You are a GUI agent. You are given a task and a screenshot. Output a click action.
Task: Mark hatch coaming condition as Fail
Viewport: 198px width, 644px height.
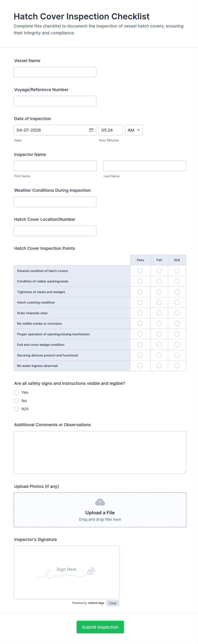coord(159,302)
